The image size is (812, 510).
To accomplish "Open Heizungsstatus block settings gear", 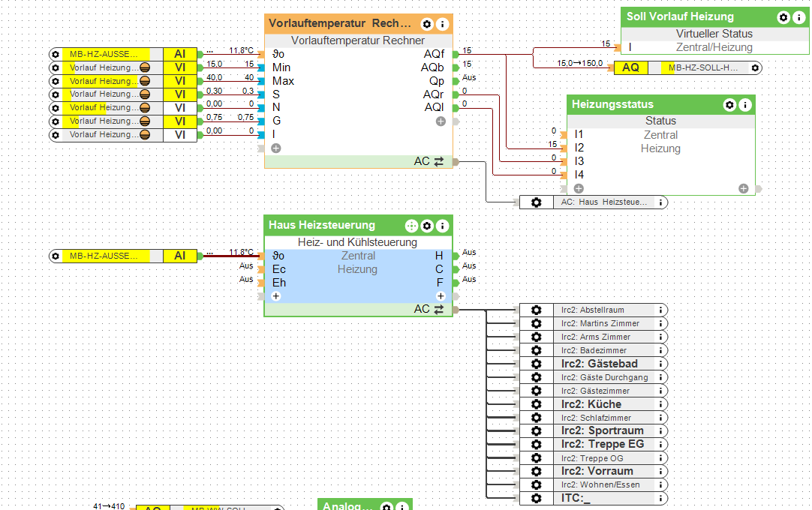I will click(729, 105).
